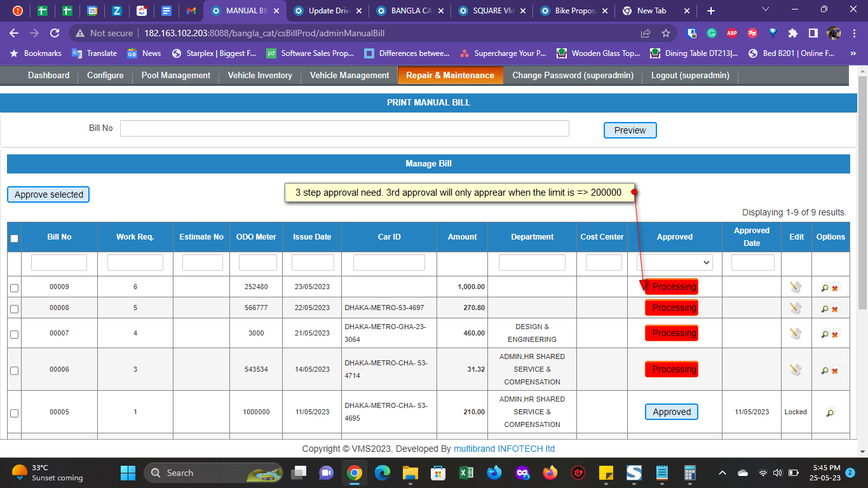
Task: Open the Approved filter dropdown
Action: coord(674,262)
